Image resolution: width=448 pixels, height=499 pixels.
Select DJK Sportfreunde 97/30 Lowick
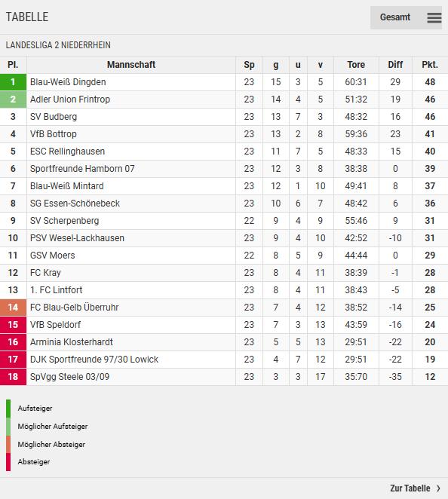click(x=94, y=360)
